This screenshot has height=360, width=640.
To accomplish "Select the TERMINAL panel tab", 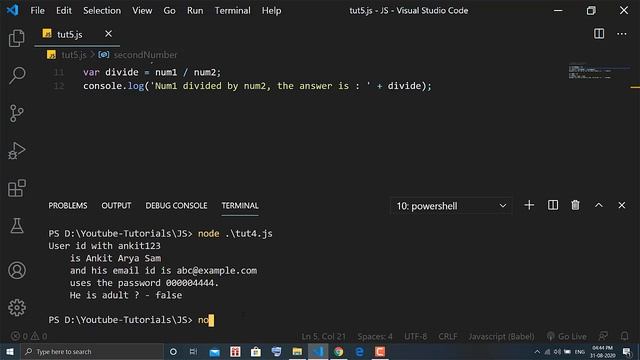I will pos(240,206).
